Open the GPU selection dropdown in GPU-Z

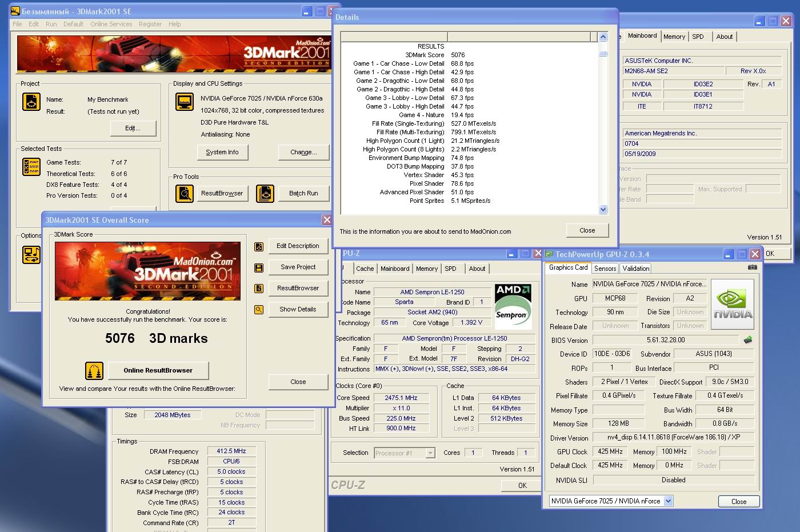point(668,501)
